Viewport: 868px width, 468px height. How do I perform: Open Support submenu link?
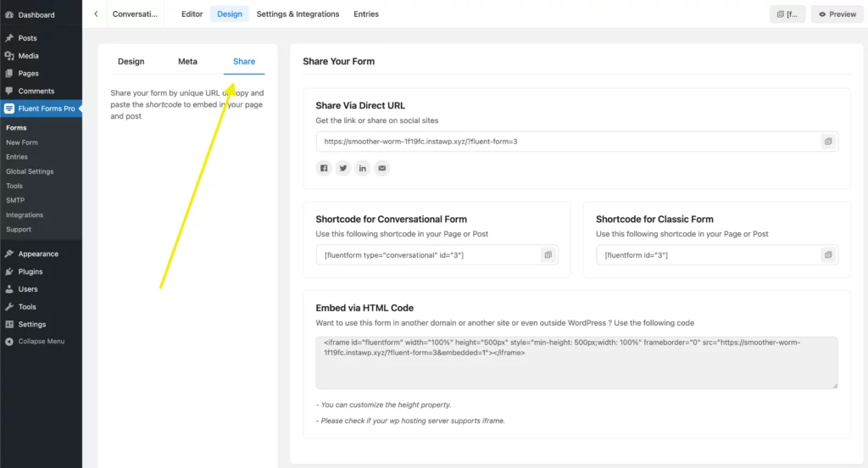(x=19, y=229)
